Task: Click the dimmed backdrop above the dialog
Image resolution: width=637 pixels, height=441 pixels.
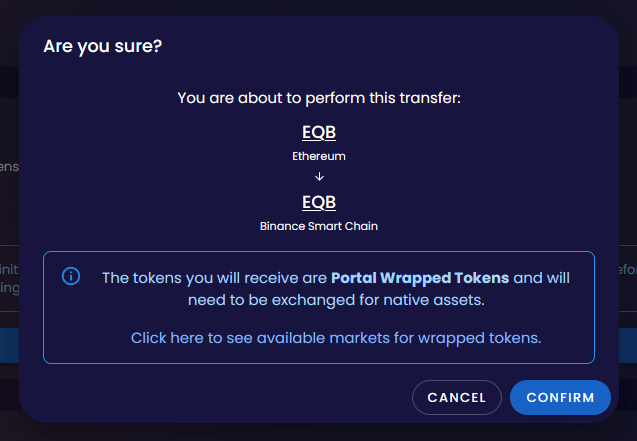Action: [318, 7]
